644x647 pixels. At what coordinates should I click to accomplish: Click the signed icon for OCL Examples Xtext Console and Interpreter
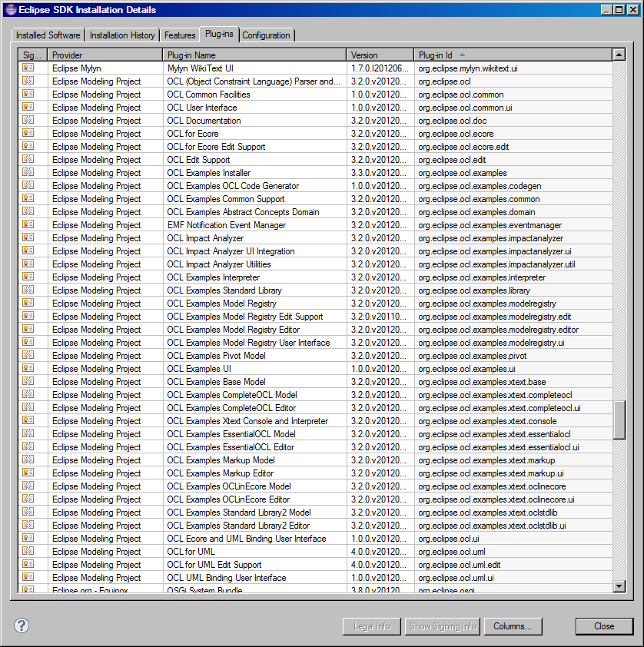28,420
